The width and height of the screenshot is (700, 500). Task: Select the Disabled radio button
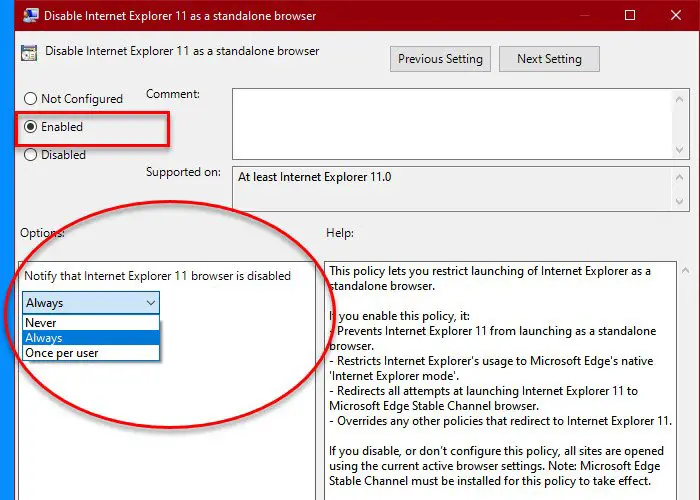tap(30, 155)
